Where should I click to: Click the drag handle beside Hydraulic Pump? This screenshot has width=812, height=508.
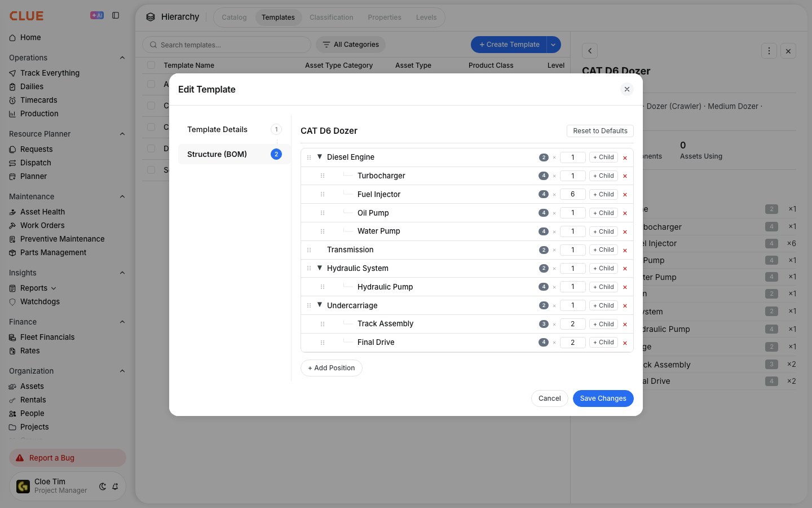(x=323, y=287)
